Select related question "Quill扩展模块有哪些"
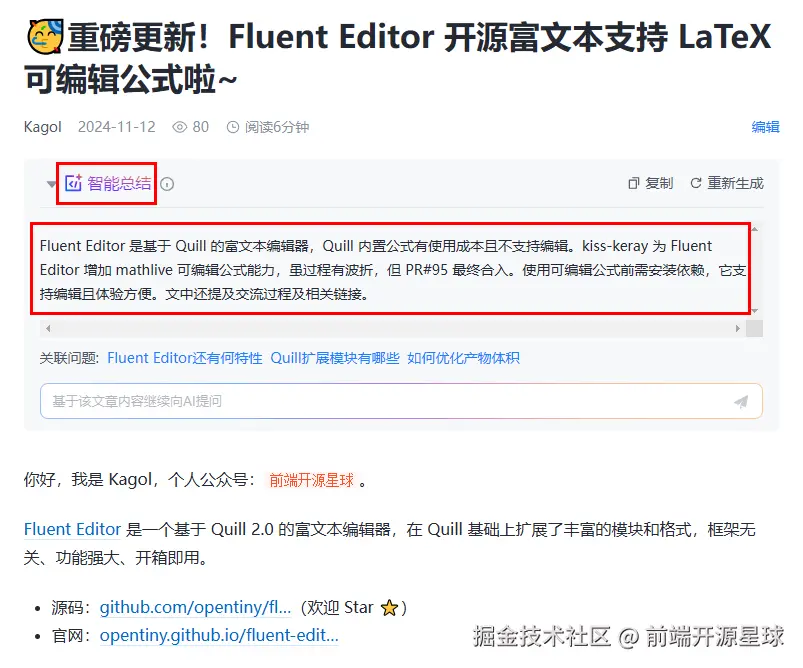Screen dimensions: 803x668 click(334, 358)
